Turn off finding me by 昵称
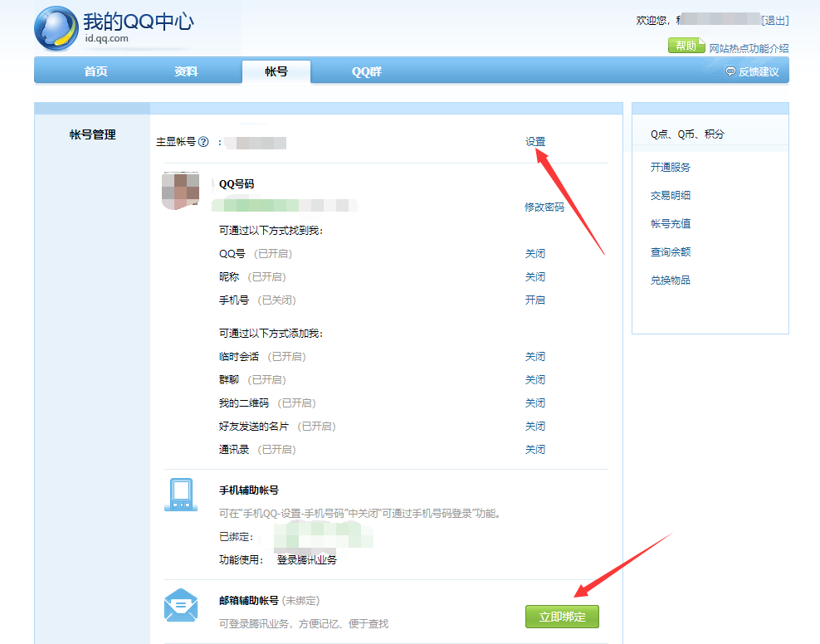 535,276
